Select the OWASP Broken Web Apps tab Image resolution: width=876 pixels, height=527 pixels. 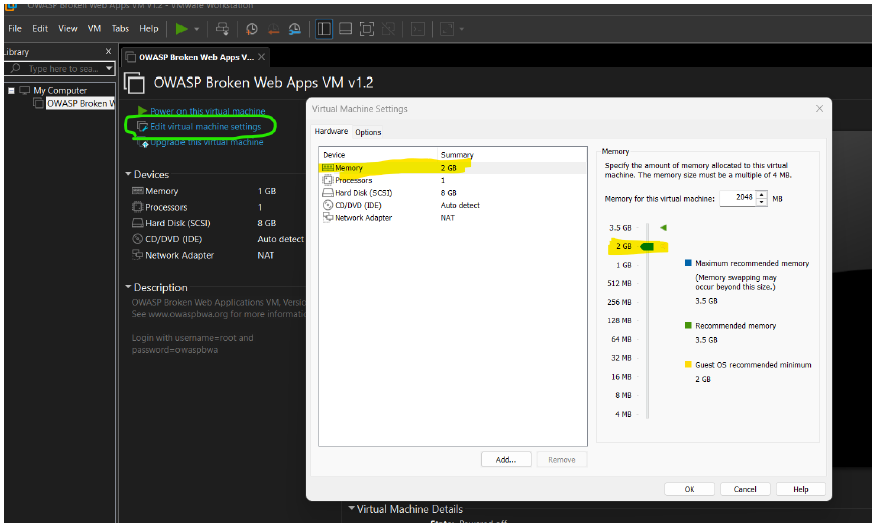[x=196, y=57]
